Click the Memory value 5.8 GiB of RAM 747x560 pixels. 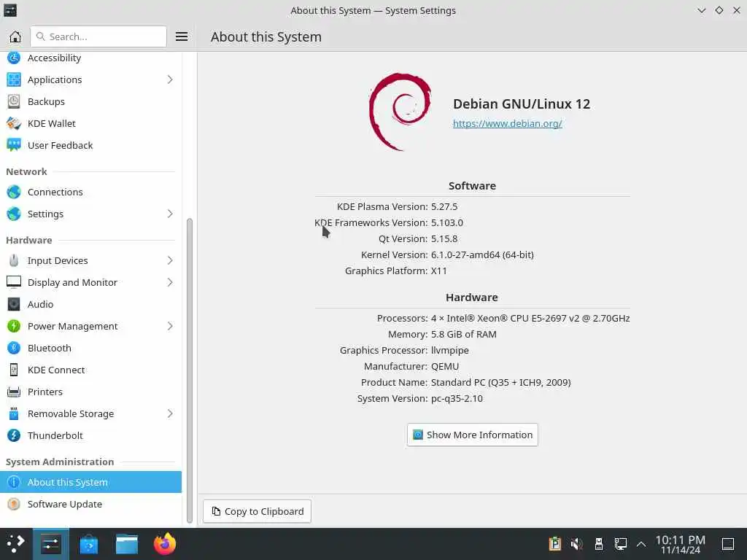(x=463, y=334)
